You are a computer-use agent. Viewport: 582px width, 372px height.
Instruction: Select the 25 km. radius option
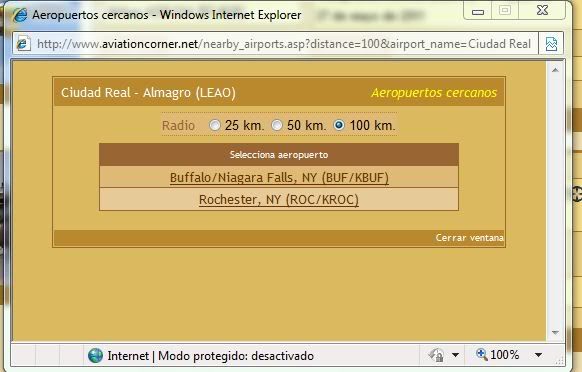pos(215,125)
